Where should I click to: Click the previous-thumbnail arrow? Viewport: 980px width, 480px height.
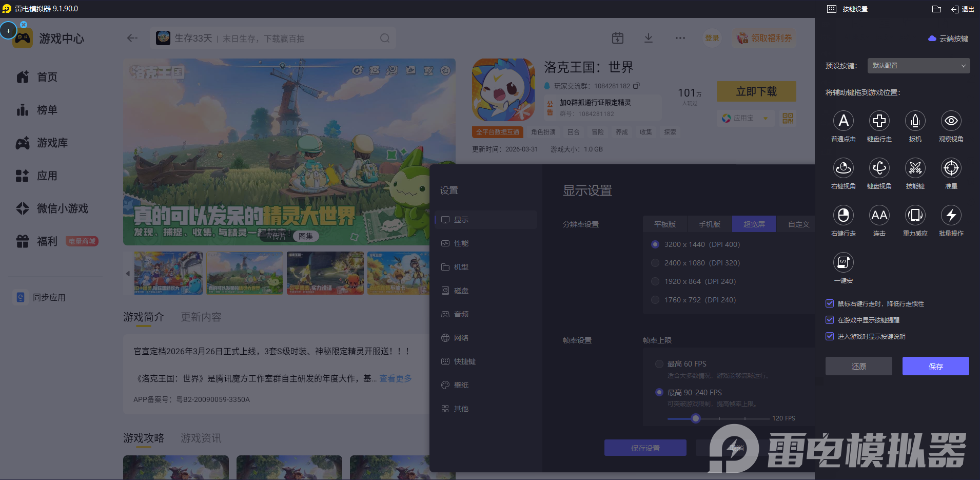tap(128, 274)
